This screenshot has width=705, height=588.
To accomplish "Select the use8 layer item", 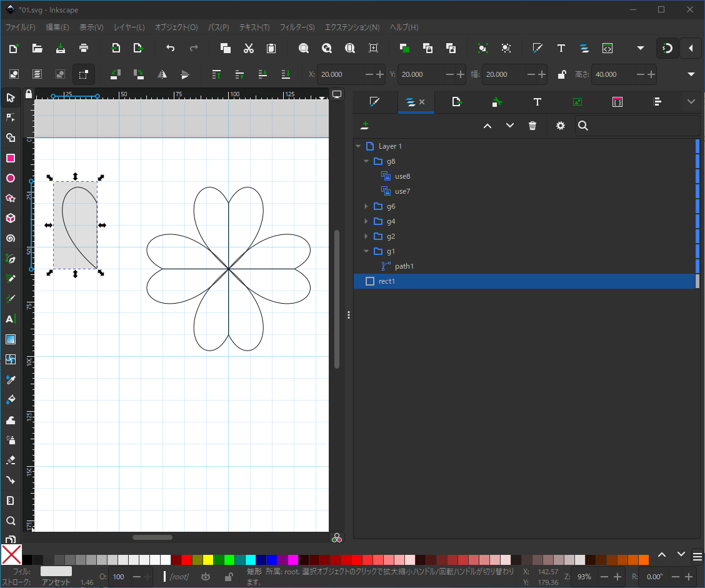I will point(524,176).
